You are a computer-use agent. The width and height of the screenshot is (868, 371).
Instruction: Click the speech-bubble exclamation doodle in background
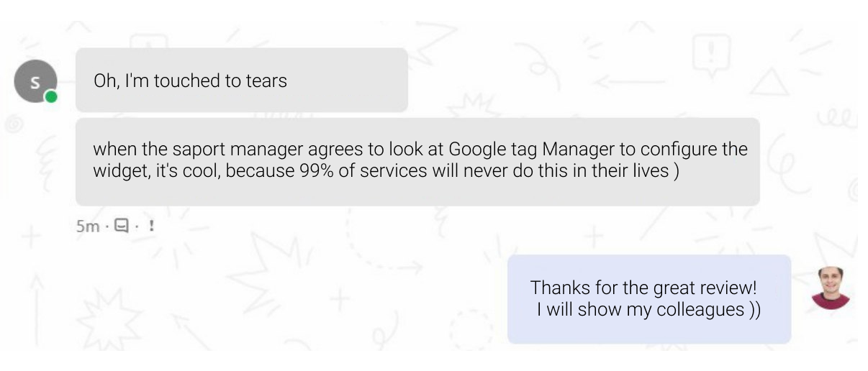coord(710,55)
